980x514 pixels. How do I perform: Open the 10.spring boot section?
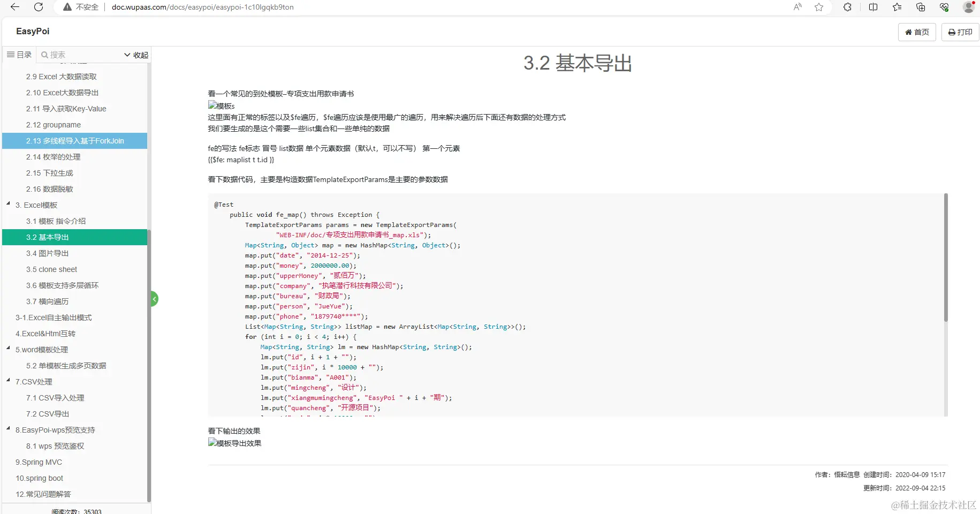[39, 478]
